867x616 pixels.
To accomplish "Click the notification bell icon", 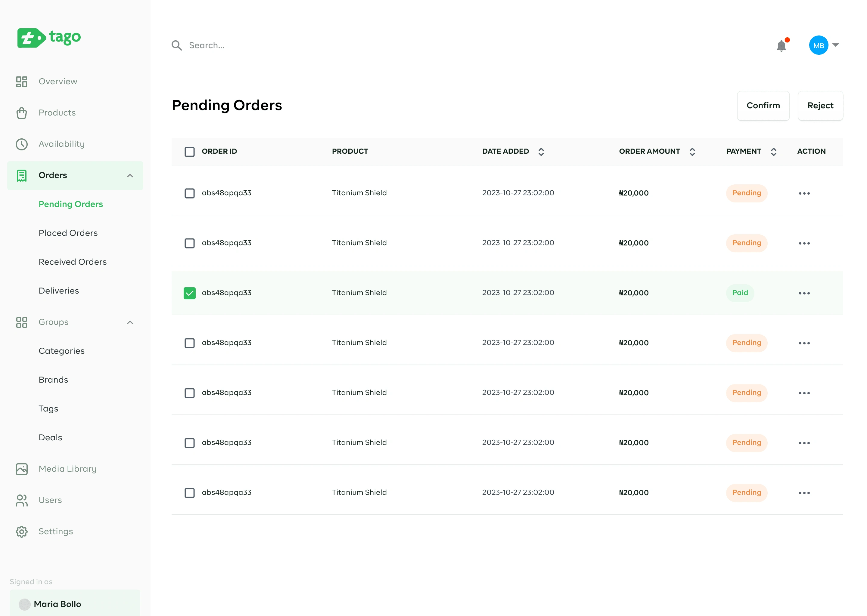I will click(x=781, y=46).
